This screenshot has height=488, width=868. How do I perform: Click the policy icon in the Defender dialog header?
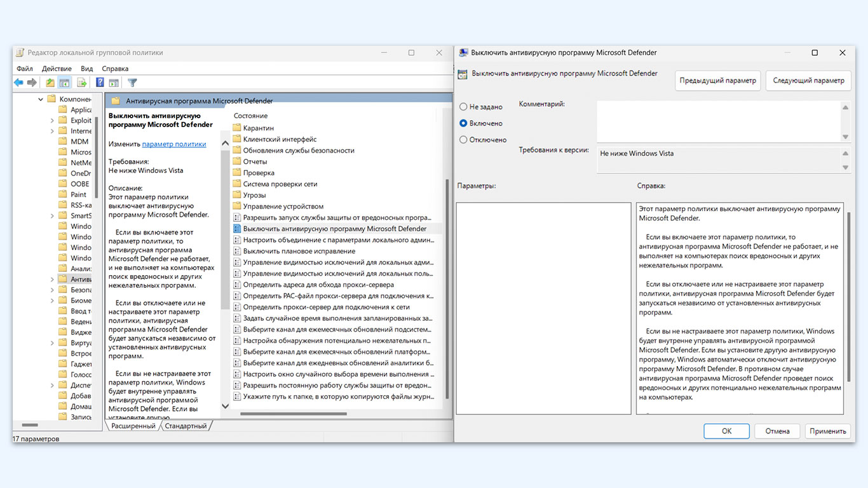463,74
